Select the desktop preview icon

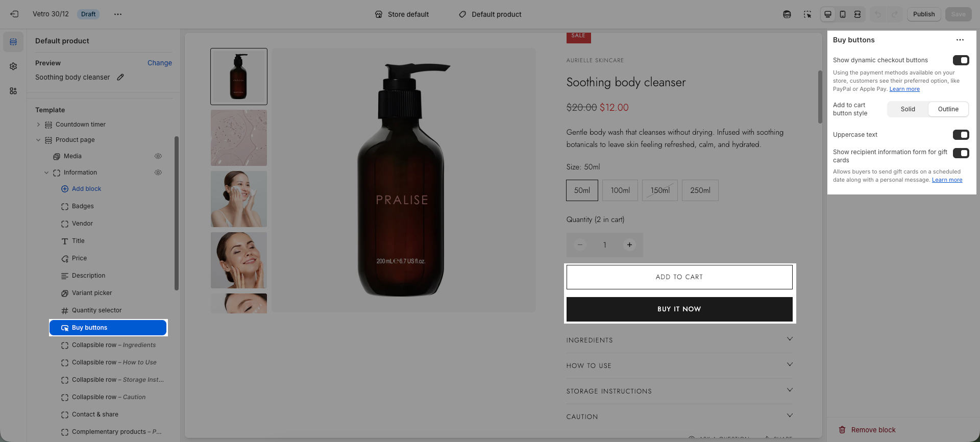point(828,14)
